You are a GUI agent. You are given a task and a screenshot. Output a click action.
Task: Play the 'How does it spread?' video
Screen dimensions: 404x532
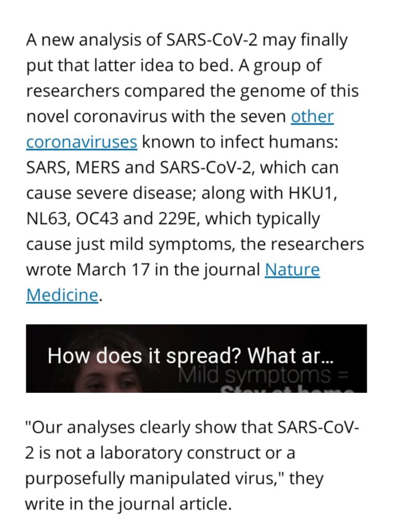197,358
